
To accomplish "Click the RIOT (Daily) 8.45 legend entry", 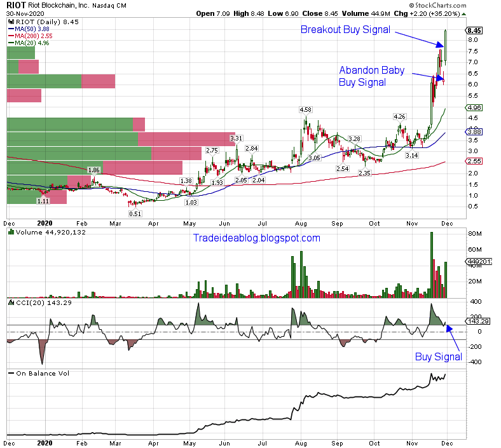I will coord(47,22).
